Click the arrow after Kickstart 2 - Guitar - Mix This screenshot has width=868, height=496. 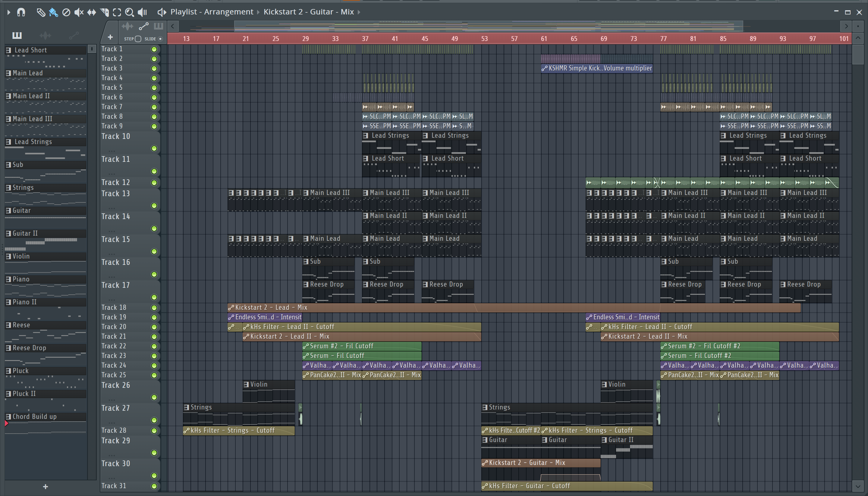359,12
